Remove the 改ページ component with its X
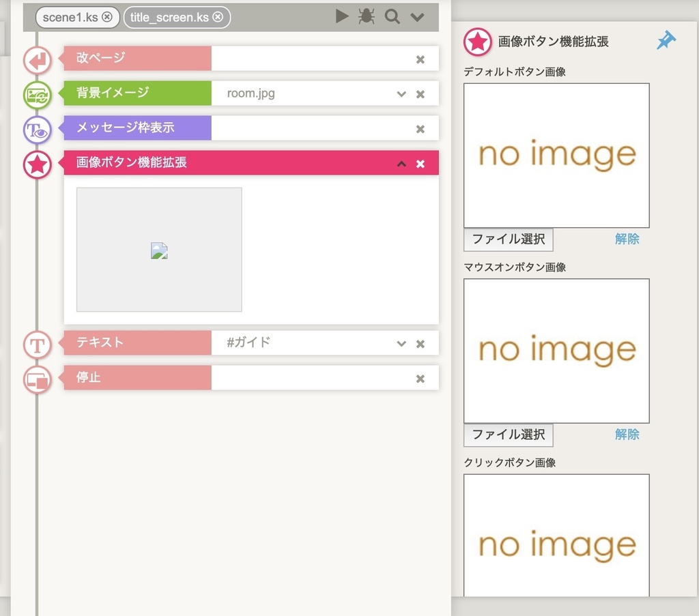Viewport: 699px width, 616px height. [x=420, y=59]
